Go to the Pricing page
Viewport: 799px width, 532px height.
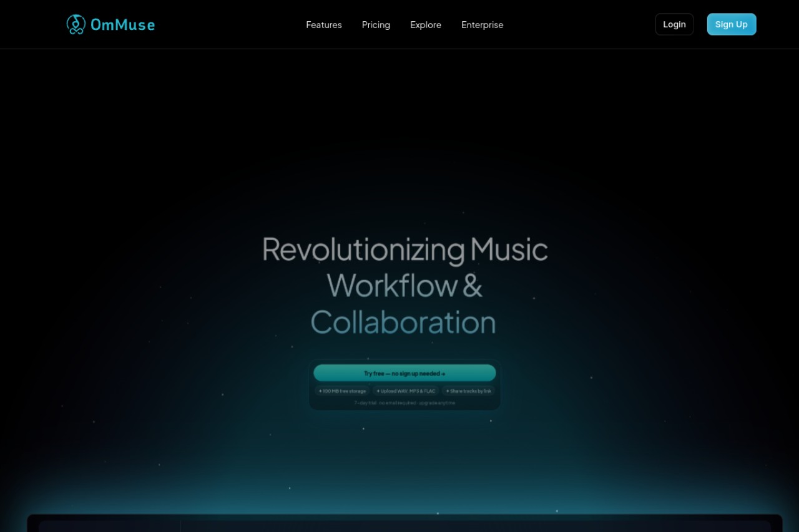pyautogui.click(x=376, y=25)
